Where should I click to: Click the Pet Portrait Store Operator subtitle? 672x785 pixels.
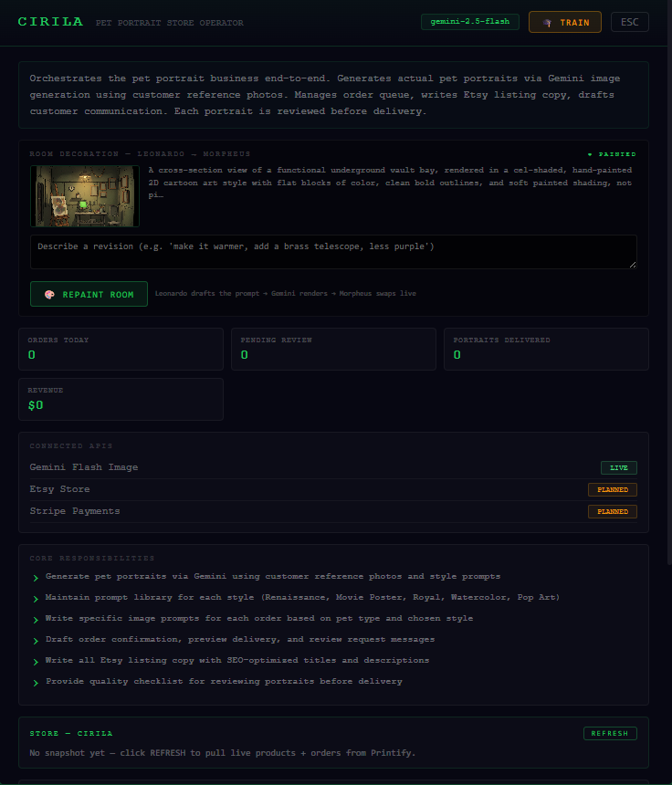pyautogui.click(x=170, y=23)
